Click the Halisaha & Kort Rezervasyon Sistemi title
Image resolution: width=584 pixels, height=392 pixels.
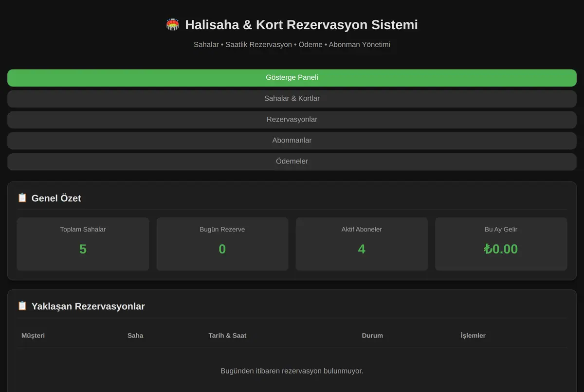click(301, 25)
